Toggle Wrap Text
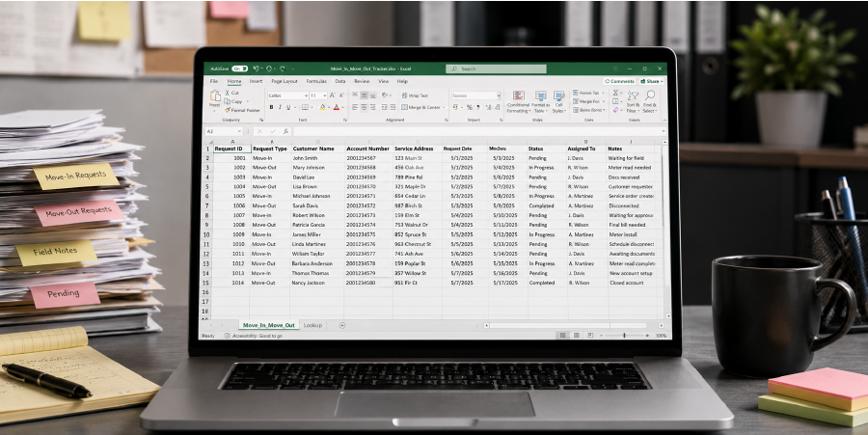Image resolution: width=868 pixels, height=435 pixels. [x=415, y=95]
